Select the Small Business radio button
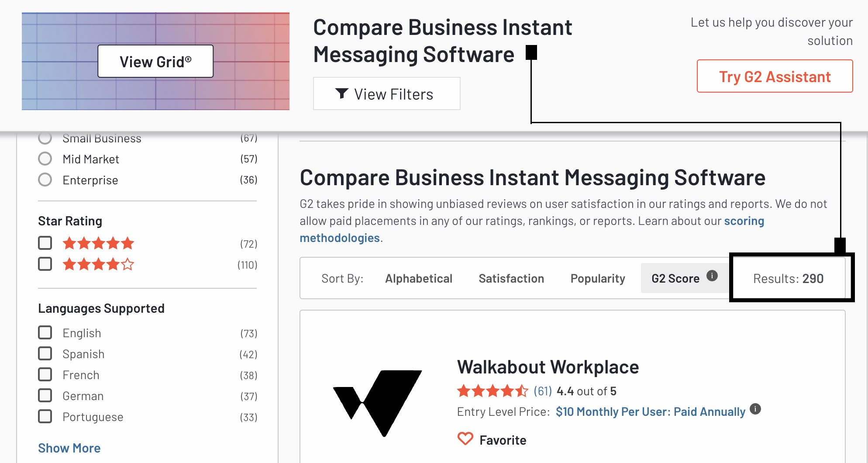 tap(45, 138)
